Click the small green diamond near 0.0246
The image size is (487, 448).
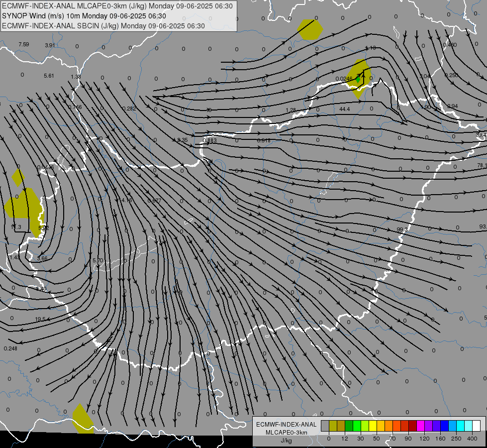[x=358, y=79]
